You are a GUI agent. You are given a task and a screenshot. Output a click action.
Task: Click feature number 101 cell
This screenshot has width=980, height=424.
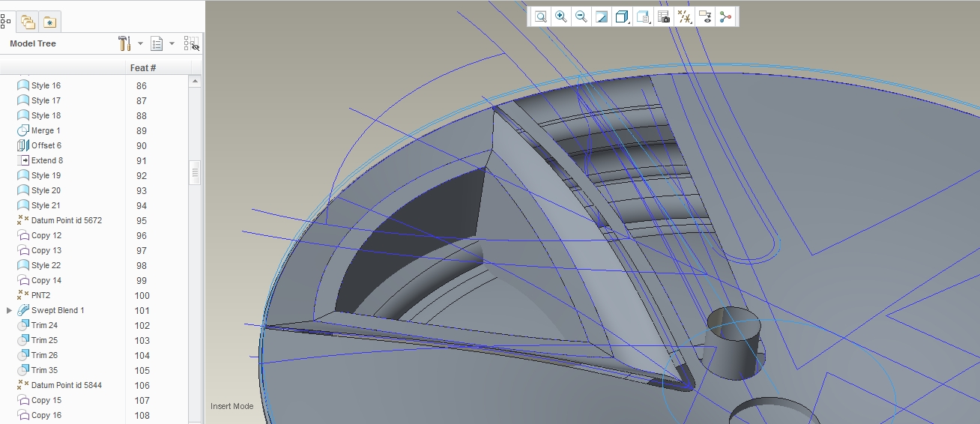(142, 311)
